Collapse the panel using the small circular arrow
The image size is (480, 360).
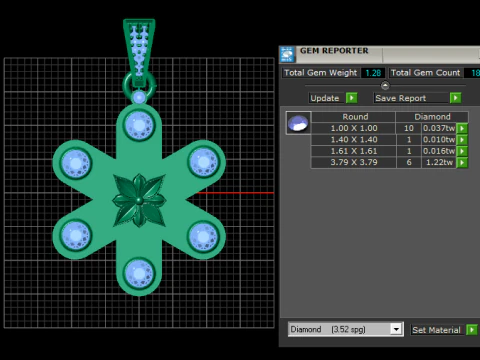pos(385,86)
